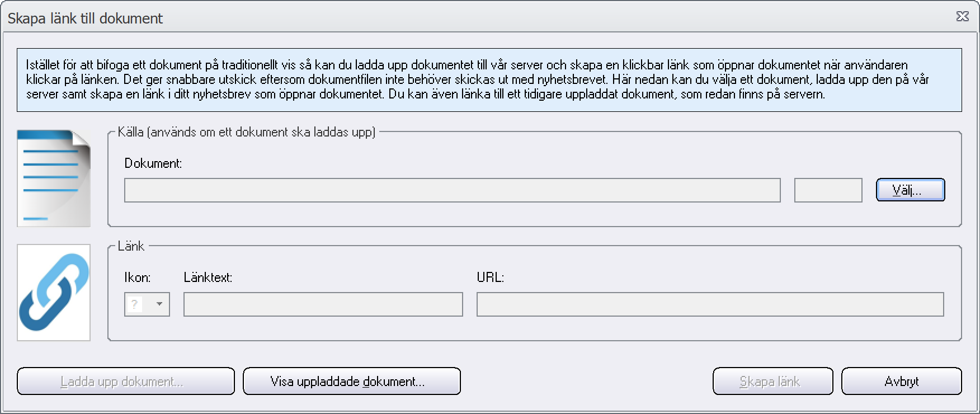
Task: Click the dialog title bar text
Action: tap(85, 18)
